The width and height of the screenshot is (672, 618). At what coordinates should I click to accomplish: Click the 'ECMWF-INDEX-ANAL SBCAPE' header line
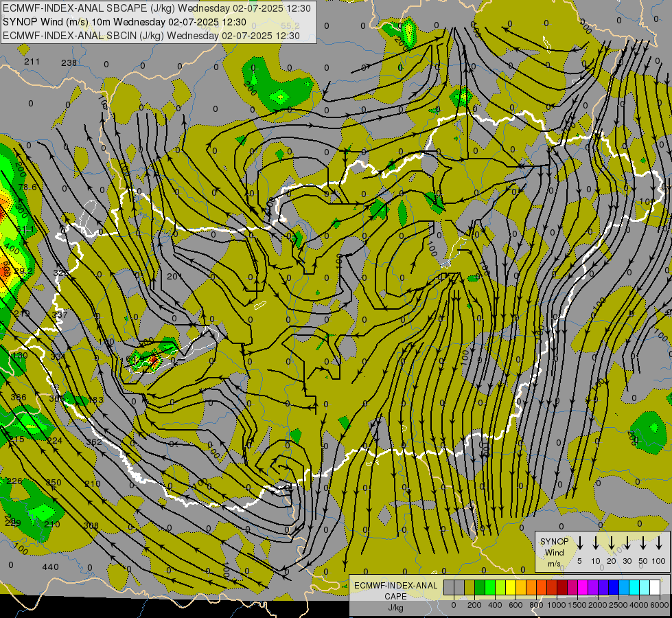coord(157,8)
